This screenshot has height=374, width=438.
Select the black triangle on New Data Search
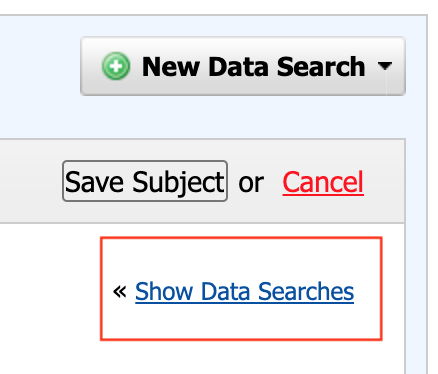pos(385,66)
